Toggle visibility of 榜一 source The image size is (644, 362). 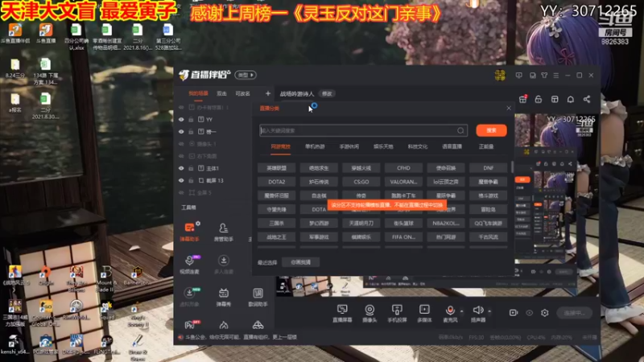pyautogui.click(x=181, y=132)
